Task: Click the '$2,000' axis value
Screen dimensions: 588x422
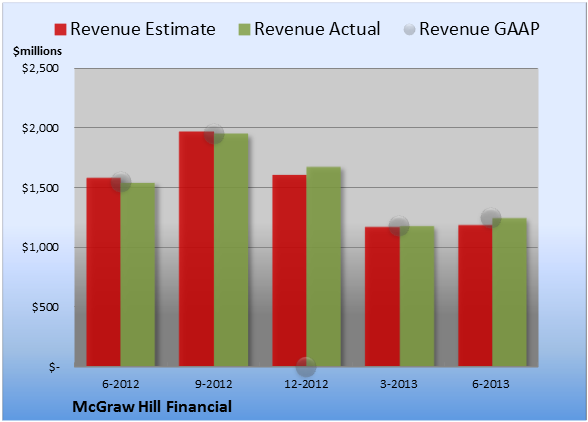Action: click(x=40, y=128)
